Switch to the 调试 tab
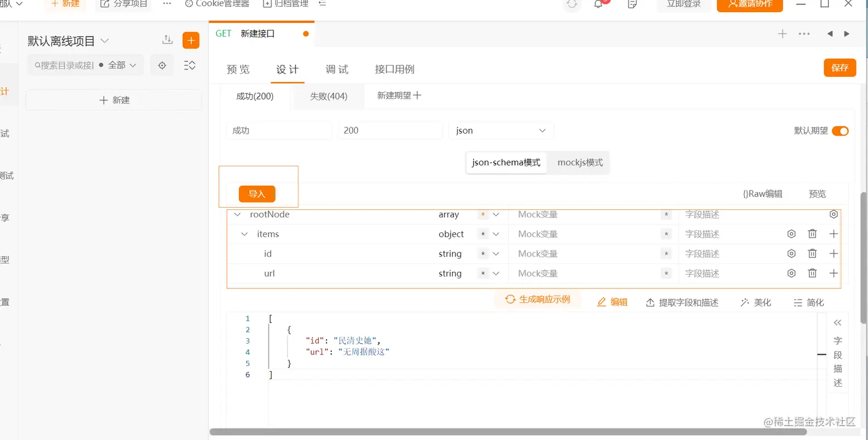Viewport: 868px width, 440px height. [x=337, y=69]
